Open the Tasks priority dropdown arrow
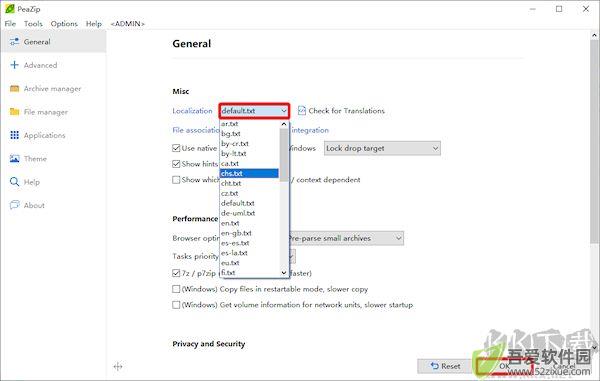Image resolution: width=600 pixels, height=381 pixels. pos(292,256)
